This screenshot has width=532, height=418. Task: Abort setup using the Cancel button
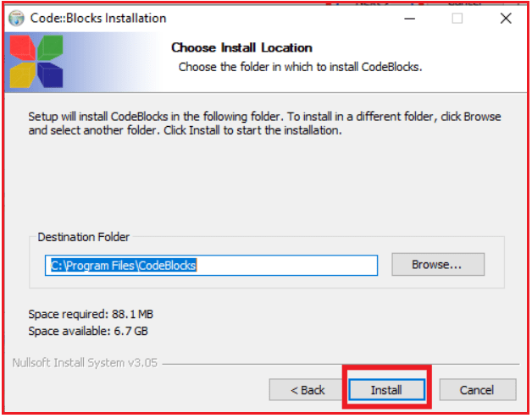[x=478, y=390]
